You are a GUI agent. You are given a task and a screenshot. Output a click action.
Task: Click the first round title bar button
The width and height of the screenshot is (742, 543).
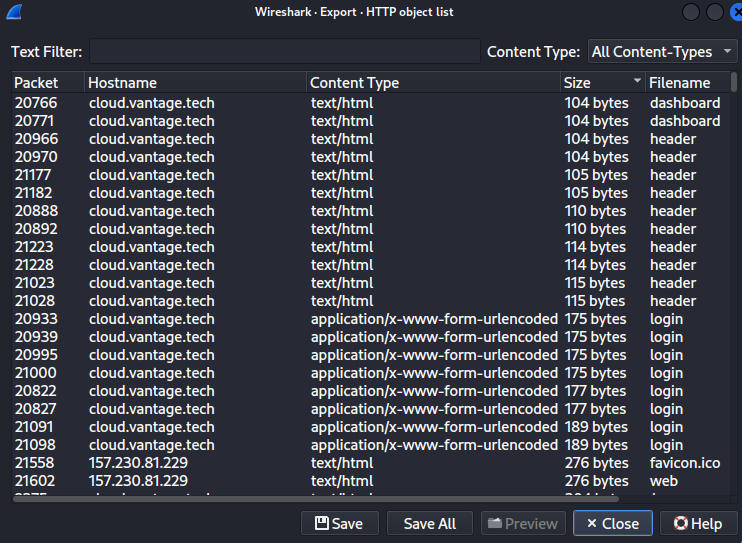pyautogui.click(x=690, y=12)
